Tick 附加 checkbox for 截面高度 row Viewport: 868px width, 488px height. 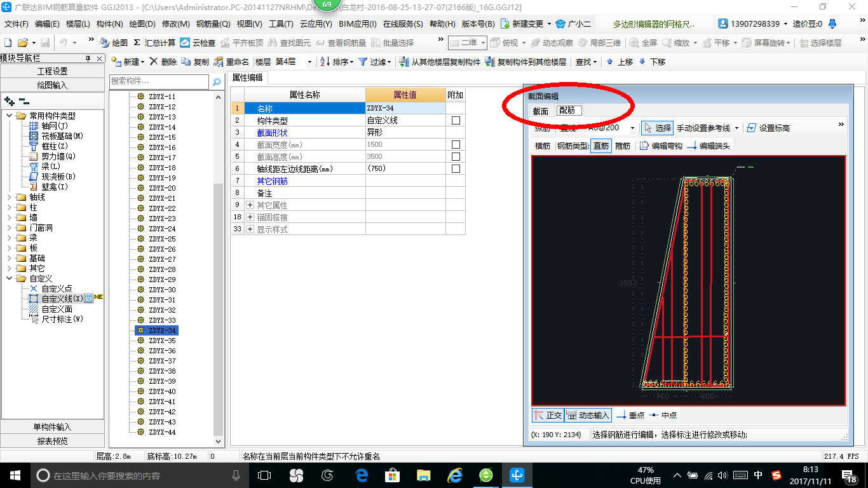[456, 156]
